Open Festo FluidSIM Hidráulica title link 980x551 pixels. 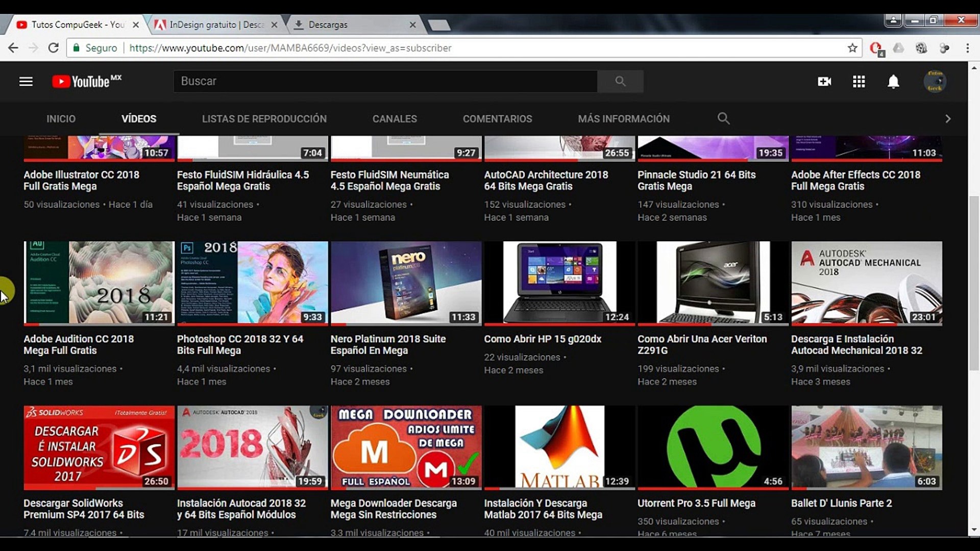pos(243,181)
